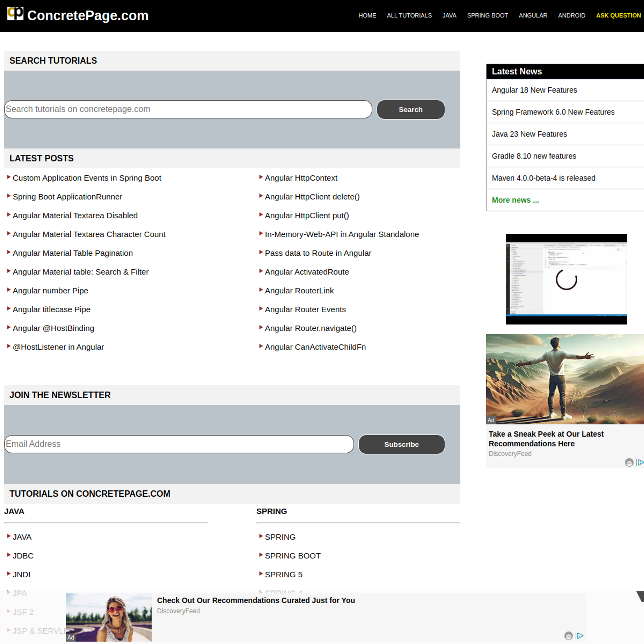Open In-Memory-Web-API in Angular Standalone post
644x644 pixels.
(x=342, y=234)
